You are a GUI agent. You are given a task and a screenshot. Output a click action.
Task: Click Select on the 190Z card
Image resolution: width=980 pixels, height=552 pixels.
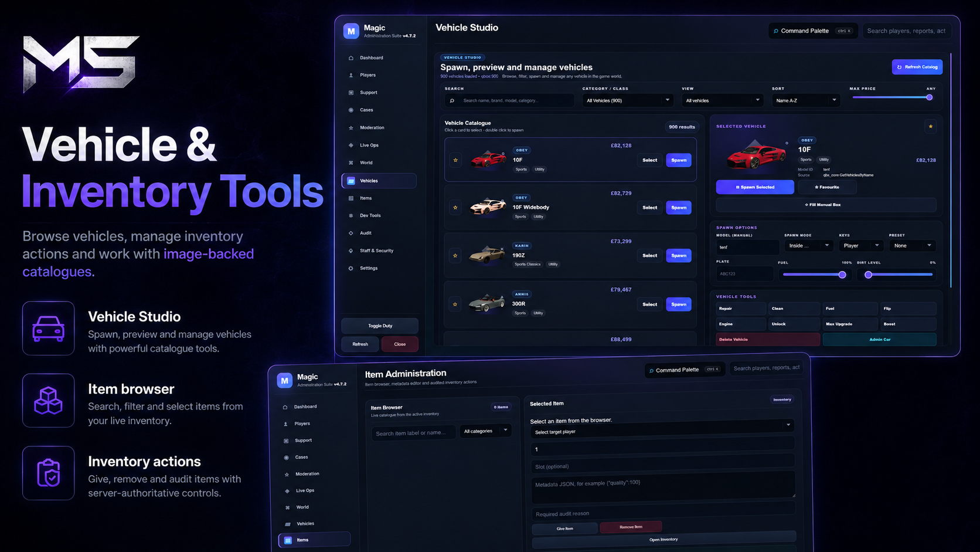click(x=649, y=256)
